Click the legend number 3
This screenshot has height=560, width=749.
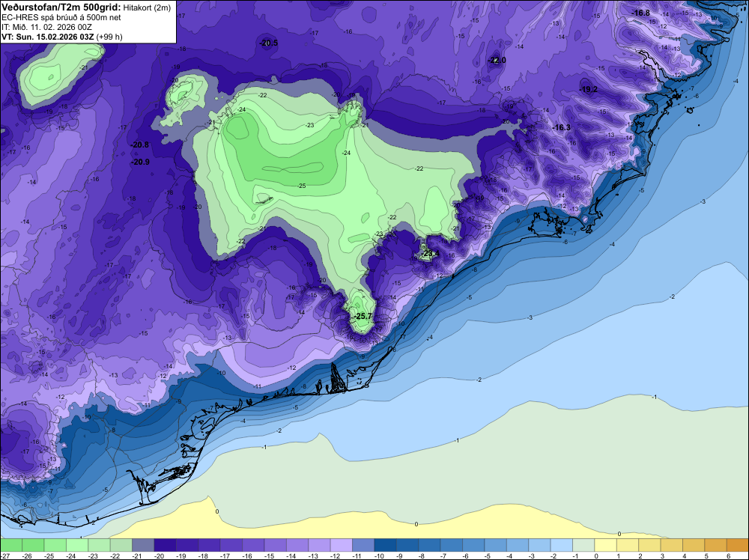[x=663, y=556]
